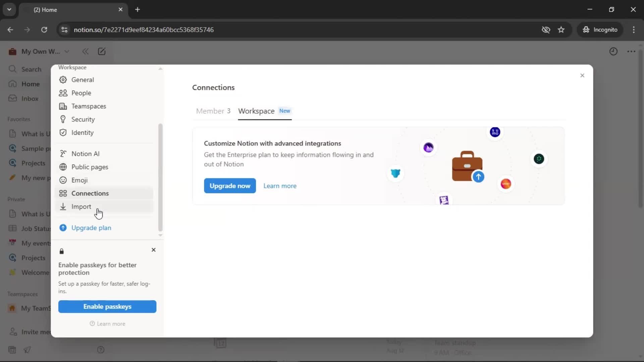Click the Favorites section header
The height and width of the screenshot is (362, 644).
point(19,119)
